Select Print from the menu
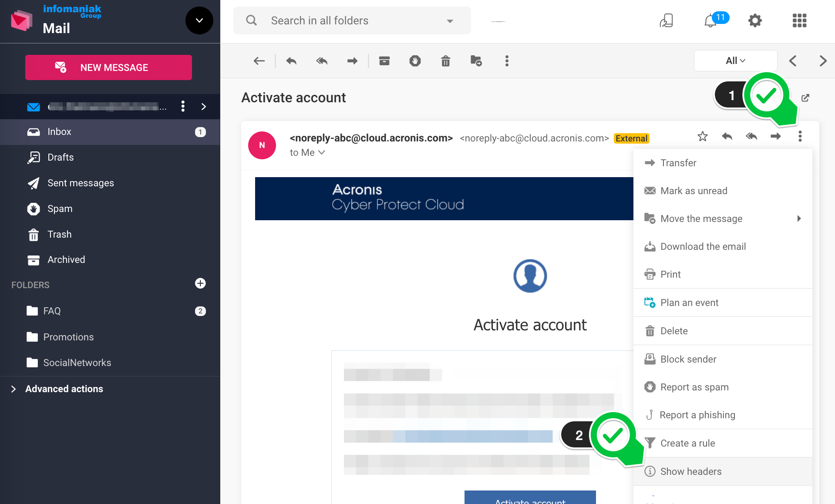This screenshot has width=835, height=504. [x=723, y=274]
